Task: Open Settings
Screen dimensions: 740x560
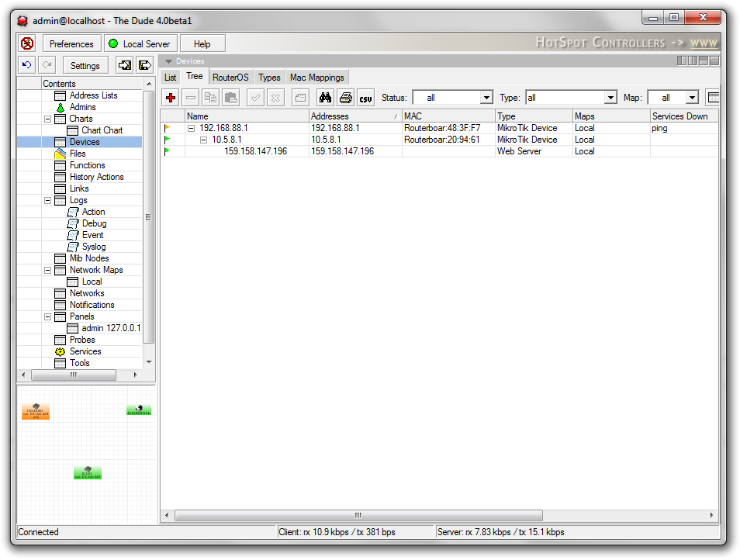Action: coord(85,65)
